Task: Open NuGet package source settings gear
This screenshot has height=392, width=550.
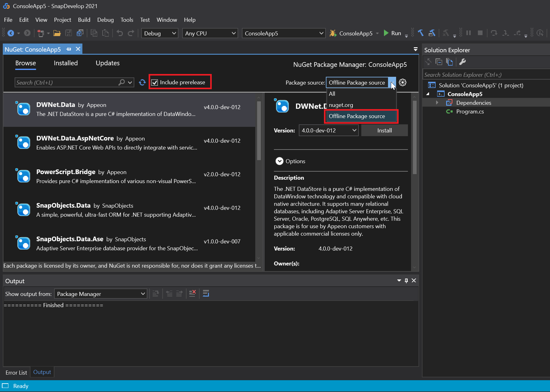Action: (x=403, y=82)
